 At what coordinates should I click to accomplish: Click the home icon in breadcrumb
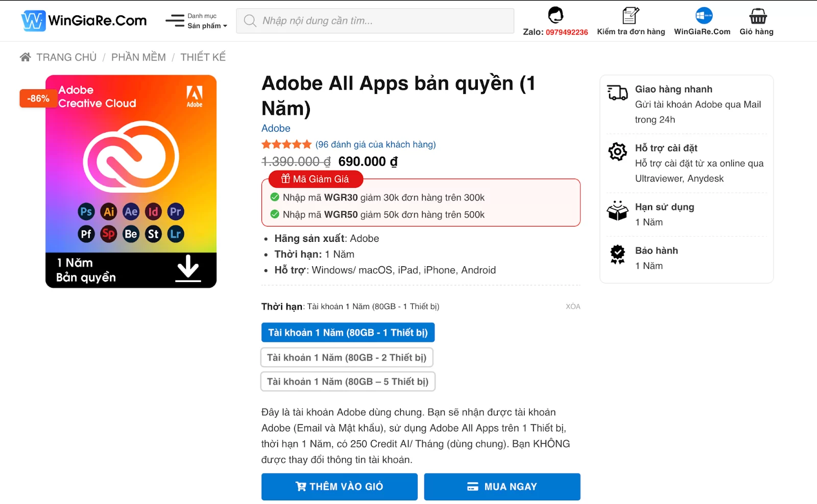[x=26, y=57]
